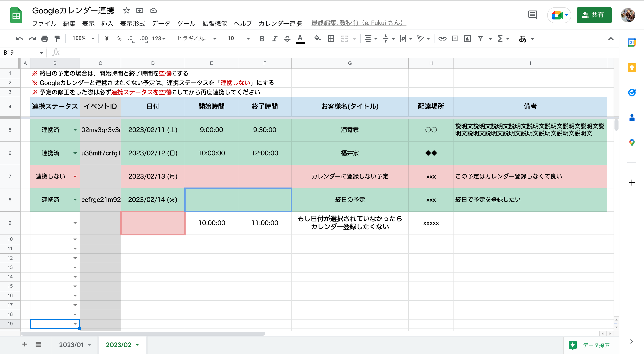The width and height of the screenshot is (644, 354).
Task: Collapse the toolbar with the chevron
Action: point(611,38)
